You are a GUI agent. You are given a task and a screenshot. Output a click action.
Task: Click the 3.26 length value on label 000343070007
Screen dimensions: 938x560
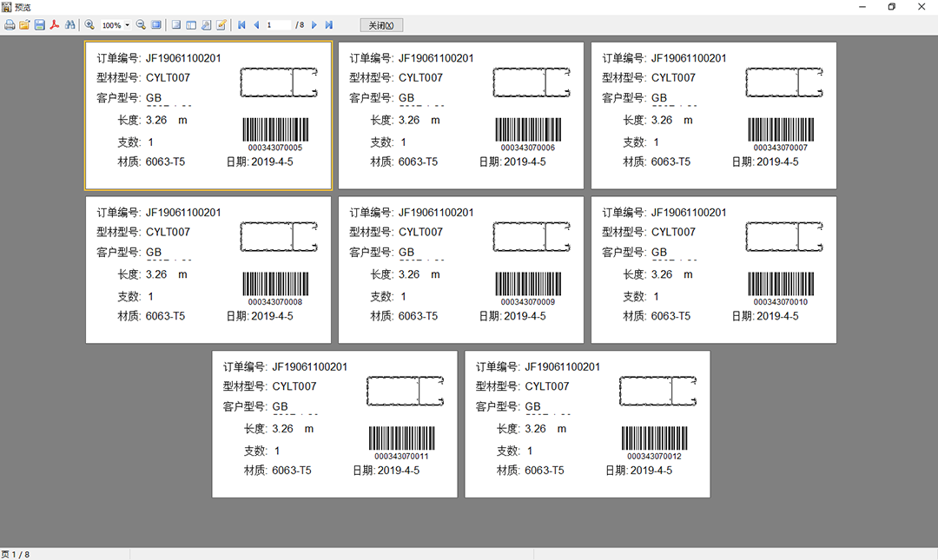[662, 121]
